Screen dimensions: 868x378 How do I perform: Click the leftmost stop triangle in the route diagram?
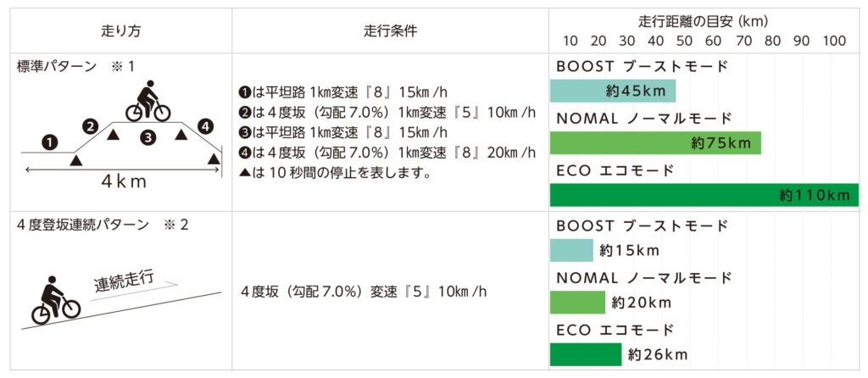coord(77,158)
